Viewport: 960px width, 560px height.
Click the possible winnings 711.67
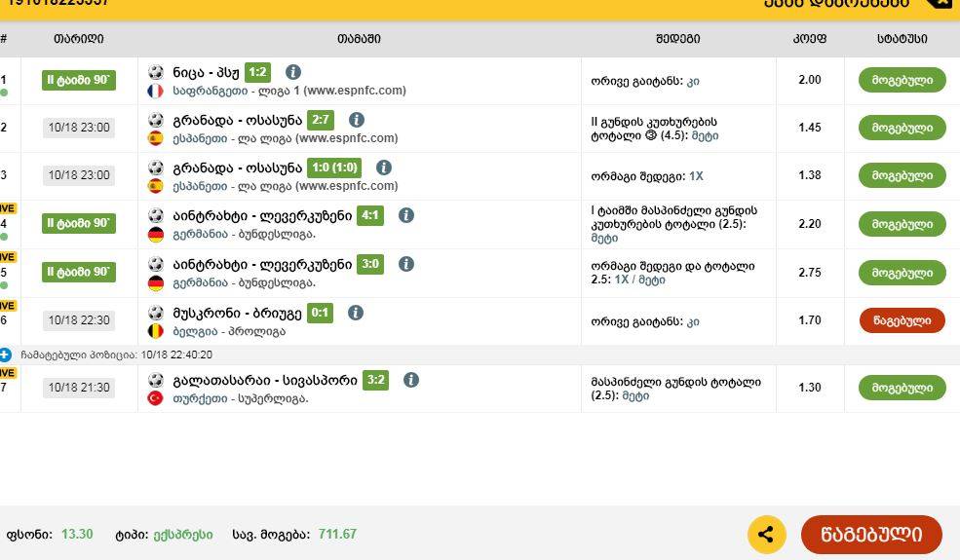[337, 535]
